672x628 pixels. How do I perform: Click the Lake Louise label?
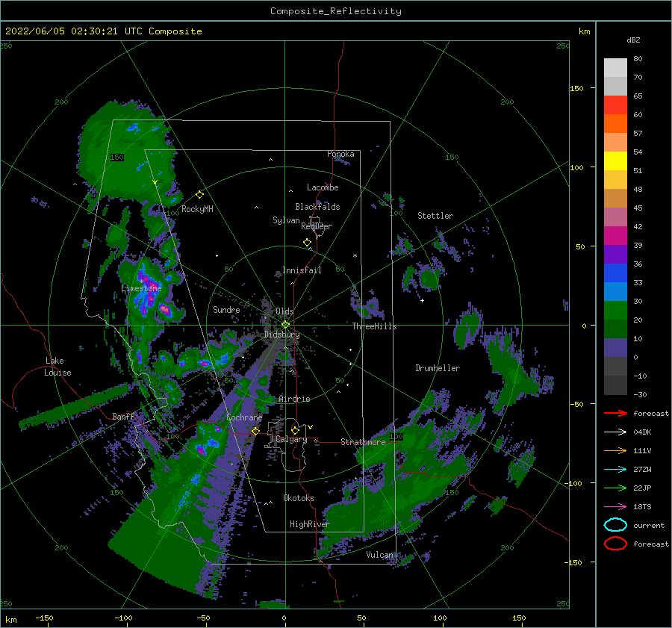(x=57, y=367)
